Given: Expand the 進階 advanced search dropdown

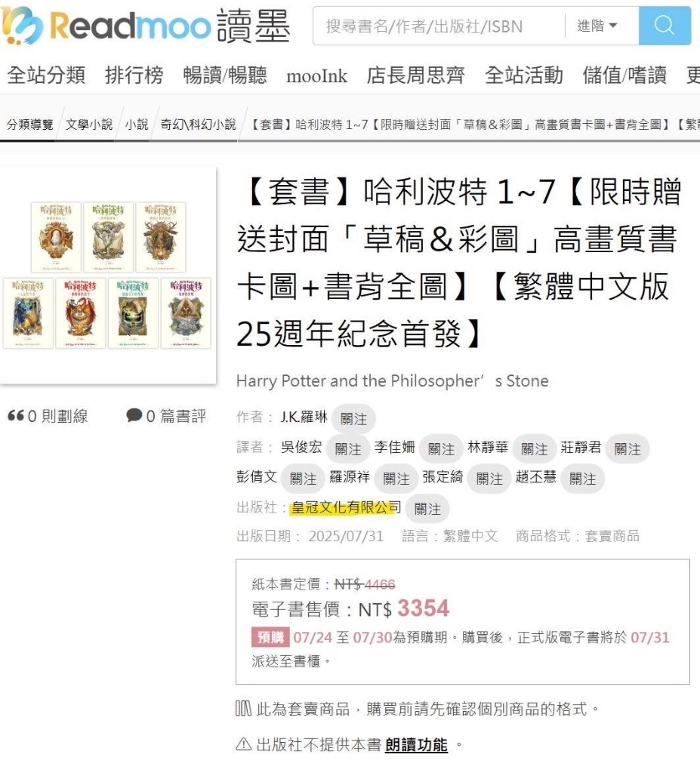Looking at the screenshot, I should 597,26.
